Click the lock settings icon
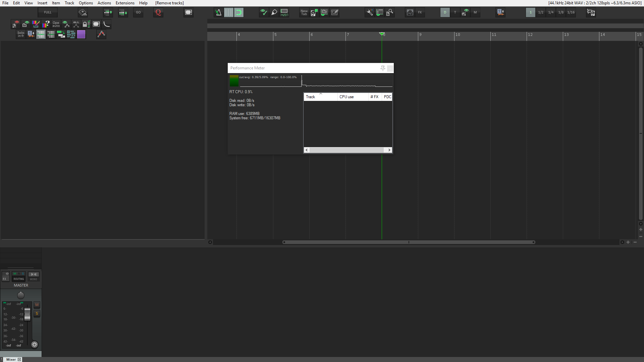Image resolution: width=644 pixels, height=362 pixels. tap(86, 24)
